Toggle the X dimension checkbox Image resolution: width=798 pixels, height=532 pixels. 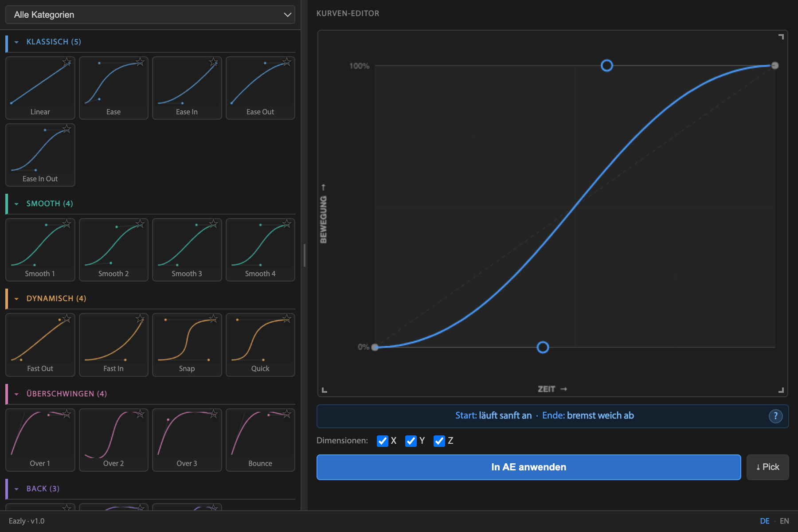tap(382, 441)
